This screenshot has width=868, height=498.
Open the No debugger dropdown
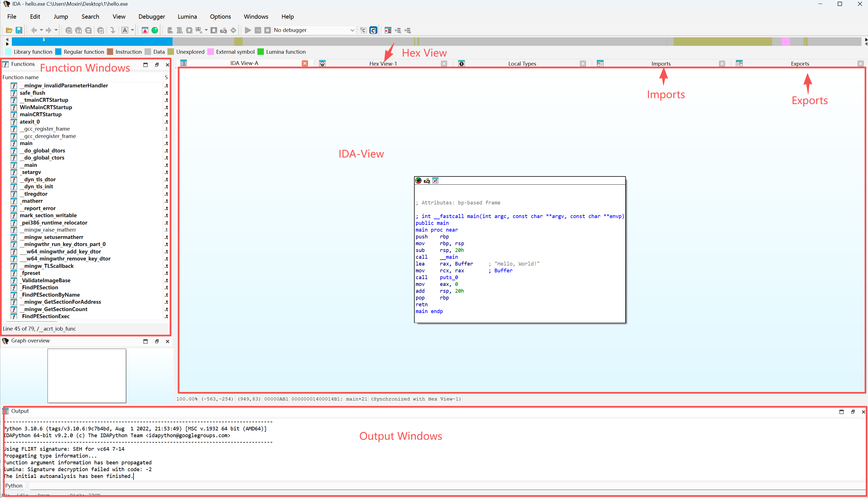tap(352, 30)
